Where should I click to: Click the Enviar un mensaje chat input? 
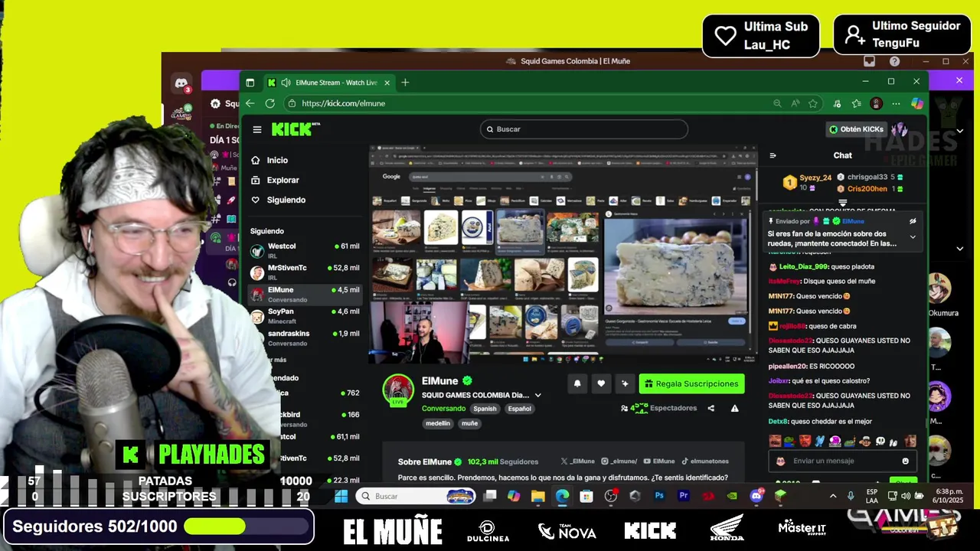tap(842, 461)
